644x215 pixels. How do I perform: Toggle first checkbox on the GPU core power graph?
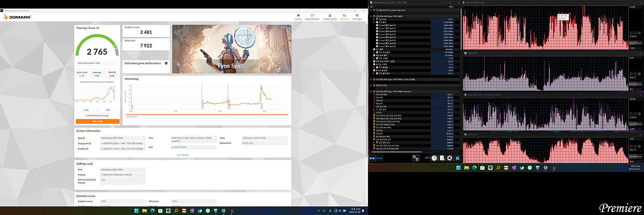(x=631, y=114)
